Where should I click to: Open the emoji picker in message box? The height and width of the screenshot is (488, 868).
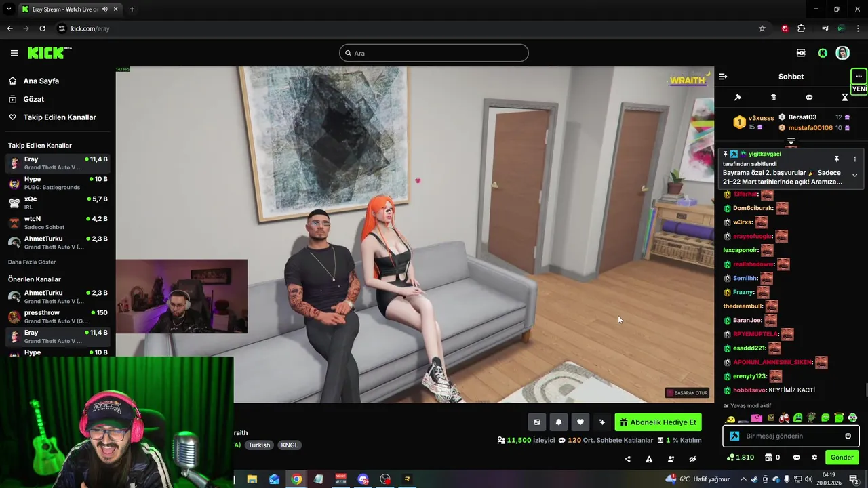(848, 436)
